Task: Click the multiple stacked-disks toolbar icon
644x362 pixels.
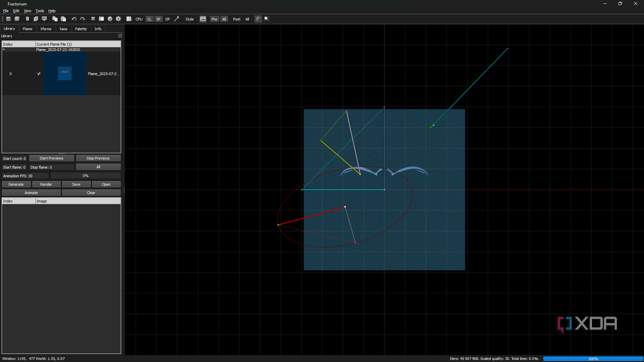Action: click(x=36, y=19)
